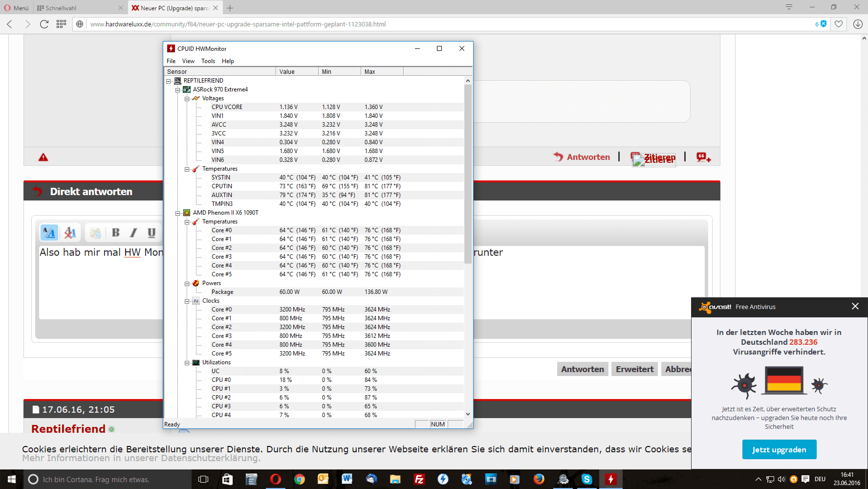868x489 pixels.
Task: Click the Reptilefriend username link
Action: [68, 428]
